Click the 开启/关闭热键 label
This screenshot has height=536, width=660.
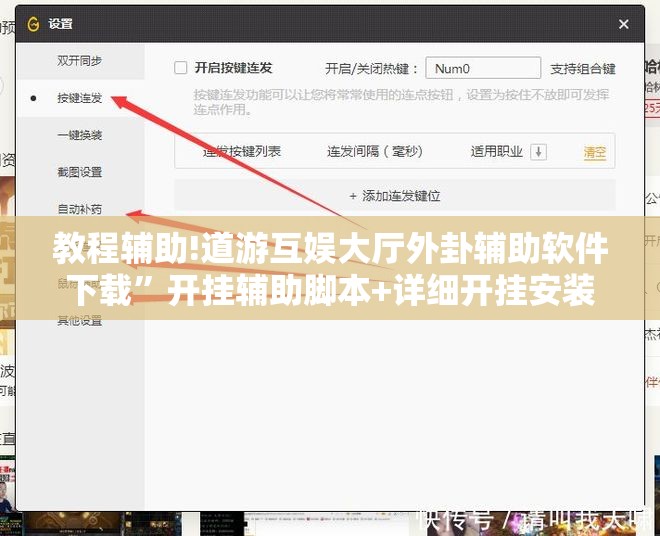[x=371, y=69]
